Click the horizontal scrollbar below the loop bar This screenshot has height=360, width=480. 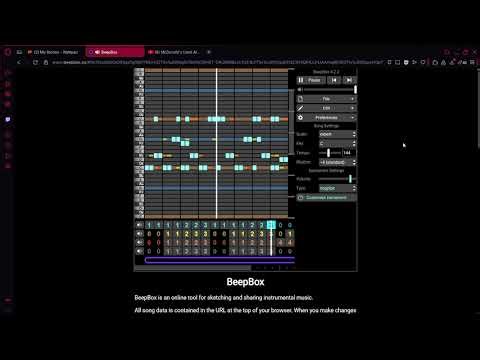pyautogui.click(x=193, y=267)
